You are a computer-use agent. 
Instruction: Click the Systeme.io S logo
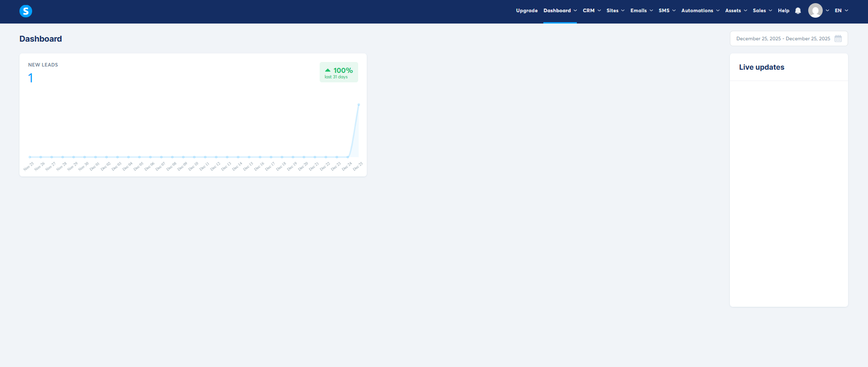point(26,11)
